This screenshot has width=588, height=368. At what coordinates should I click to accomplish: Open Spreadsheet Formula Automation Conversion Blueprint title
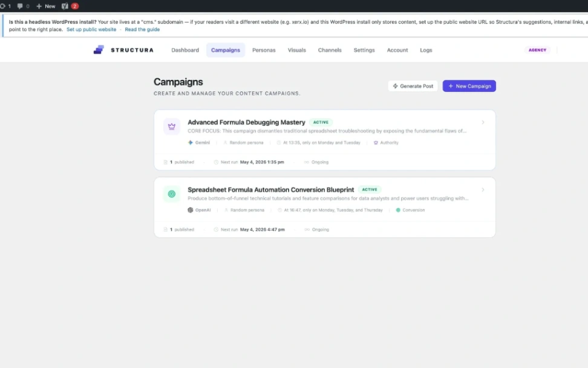click(x=271, y=190)
